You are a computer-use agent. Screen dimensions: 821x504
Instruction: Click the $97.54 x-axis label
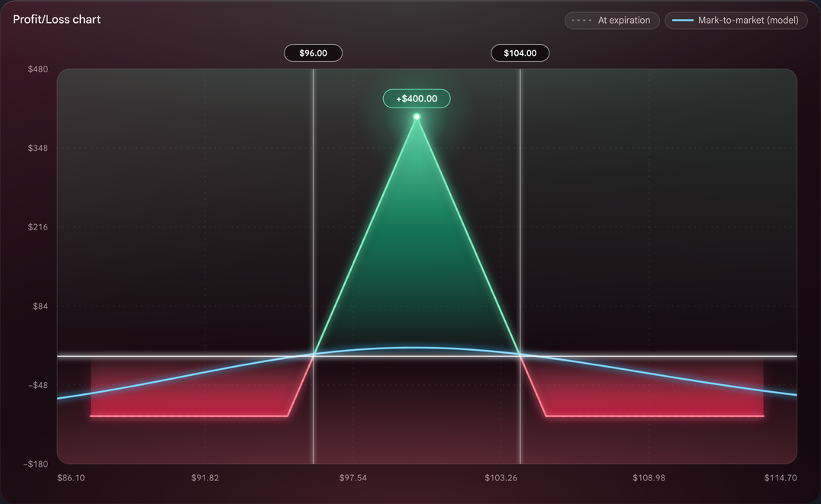353,478
